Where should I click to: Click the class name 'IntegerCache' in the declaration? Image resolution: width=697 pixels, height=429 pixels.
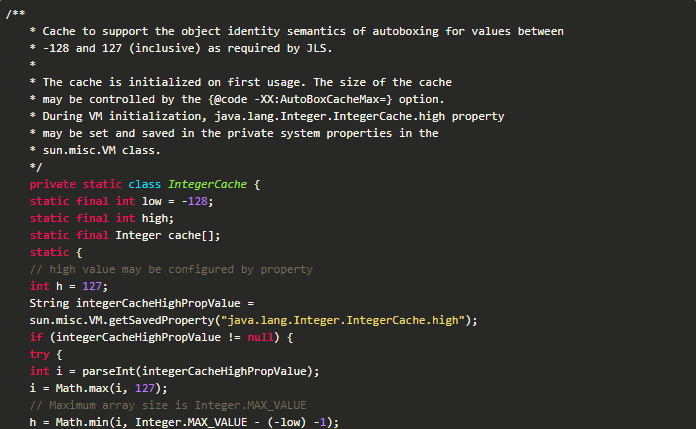[x=207, y=184]
